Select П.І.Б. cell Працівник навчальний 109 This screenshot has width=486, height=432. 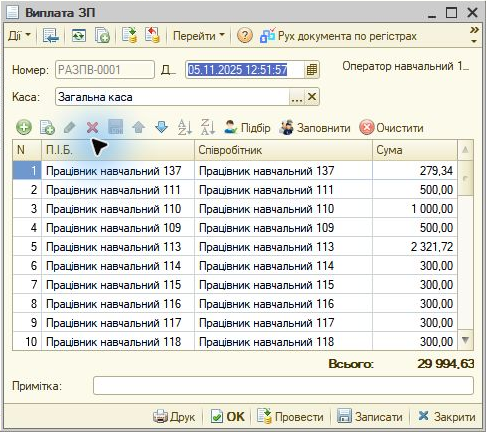click(118, 228)
